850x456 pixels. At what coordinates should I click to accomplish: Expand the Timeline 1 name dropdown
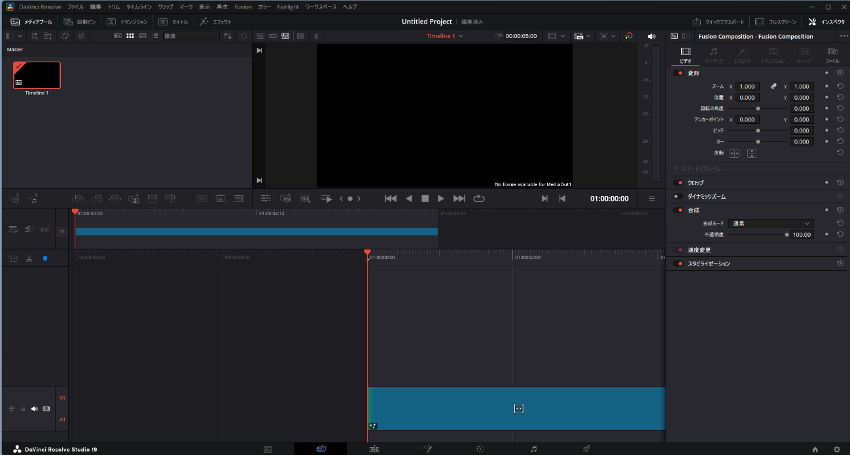click(461, 36)
